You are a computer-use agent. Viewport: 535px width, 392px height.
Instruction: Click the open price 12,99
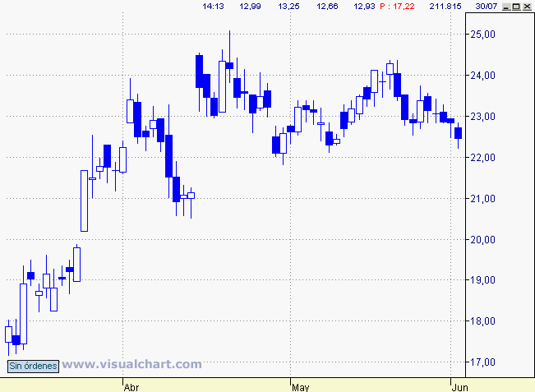250,6
